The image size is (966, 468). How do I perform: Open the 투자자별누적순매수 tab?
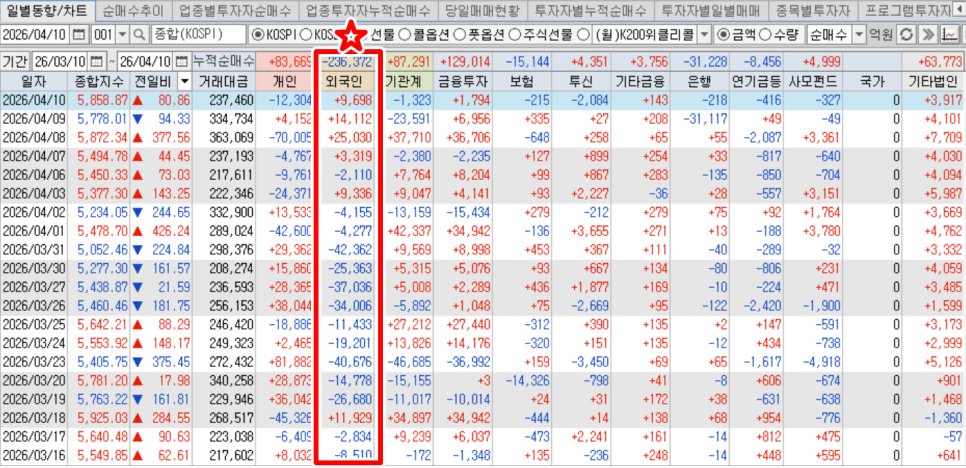(x=591, y=10)
